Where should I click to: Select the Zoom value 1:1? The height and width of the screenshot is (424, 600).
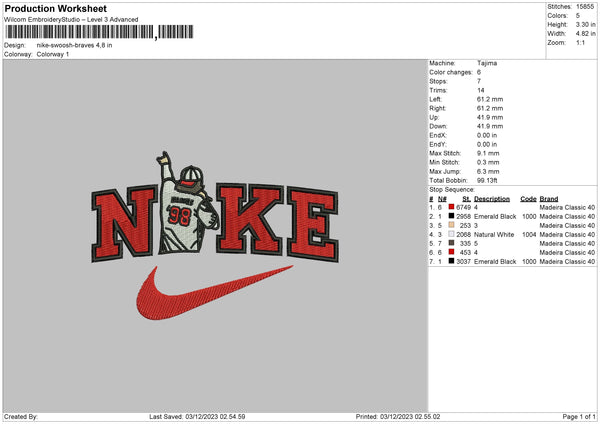[x=580, y=42]
